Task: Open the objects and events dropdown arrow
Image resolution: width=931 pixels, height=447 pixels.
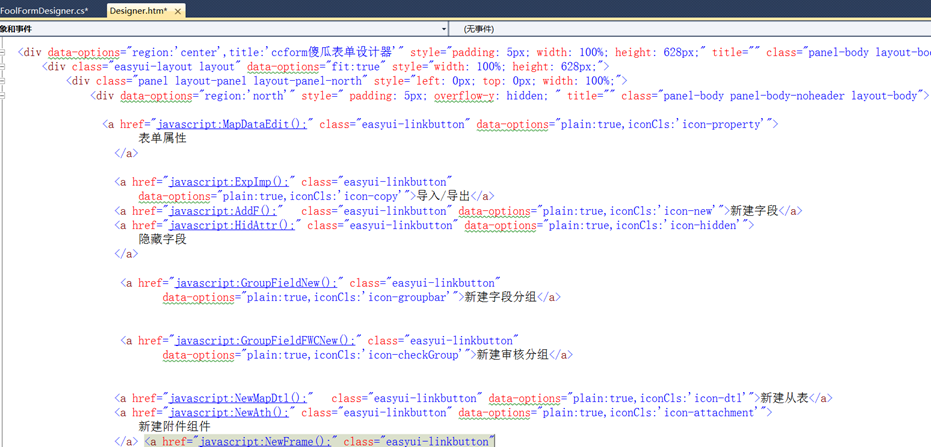Action: pyautogui.click(x=444, y=28)
